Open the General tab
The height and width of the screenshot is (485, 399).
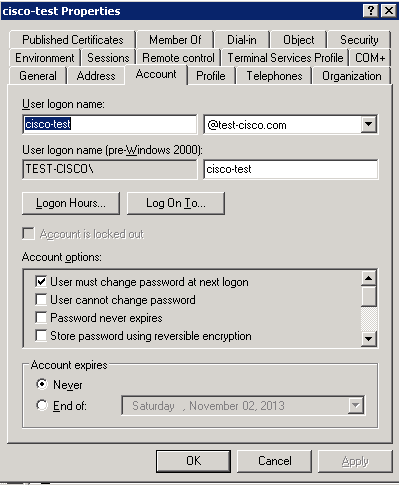[38, 76]
